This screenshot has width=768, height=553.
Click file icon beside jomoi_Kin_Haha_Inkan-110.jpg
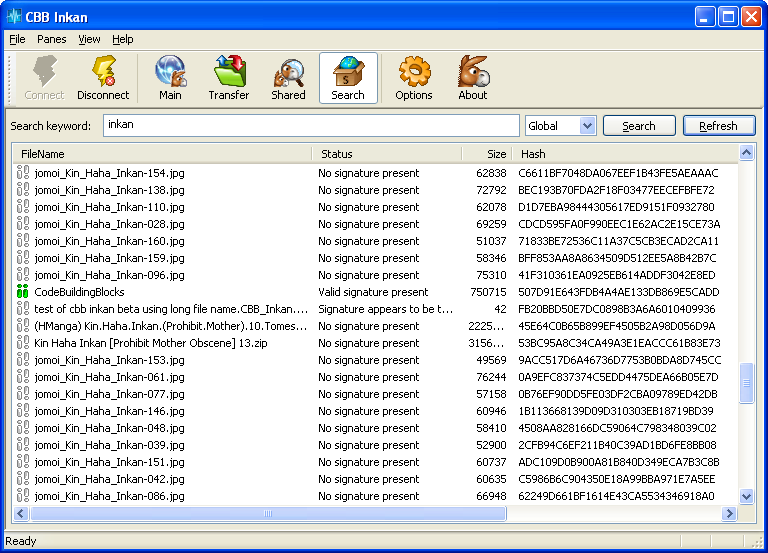pos(23,207)
